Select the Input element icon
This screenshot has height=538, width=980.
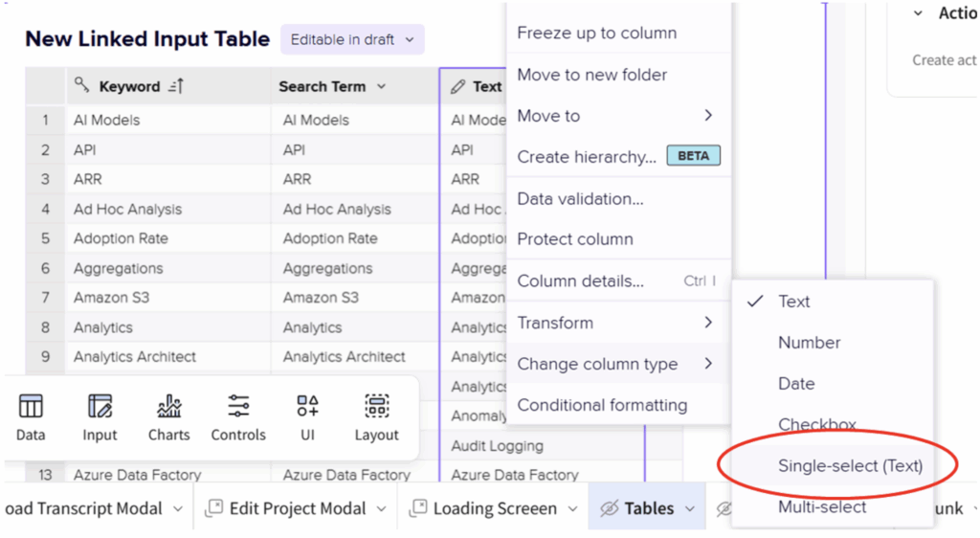click(x=100, y=407)
